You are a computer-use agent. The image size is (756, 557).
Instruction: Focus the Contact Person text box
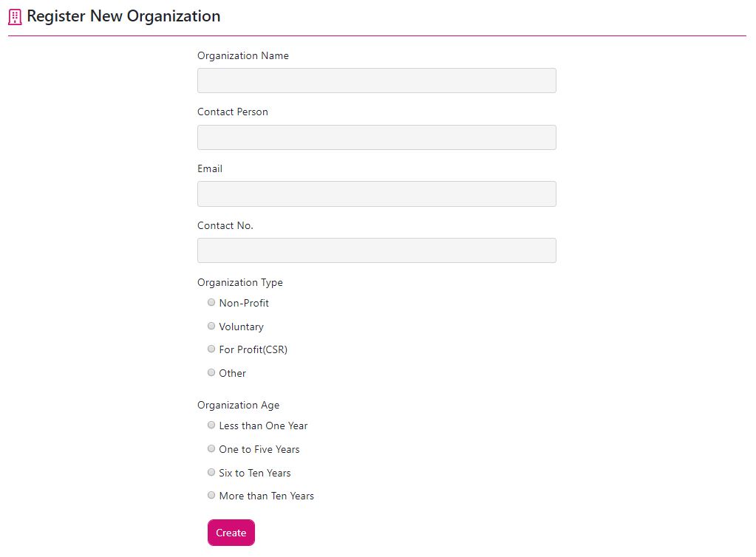tap(376, 137)
